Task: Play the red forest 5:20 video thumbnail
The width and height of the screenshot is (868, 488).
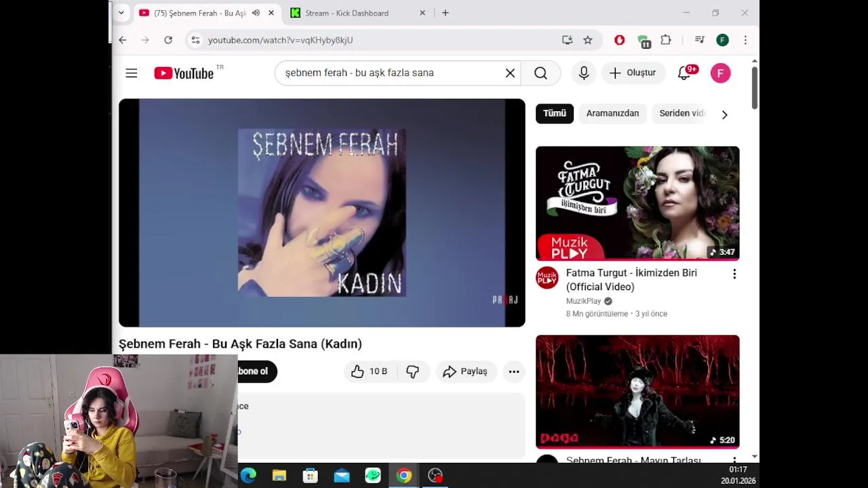Action: (637, 392)
